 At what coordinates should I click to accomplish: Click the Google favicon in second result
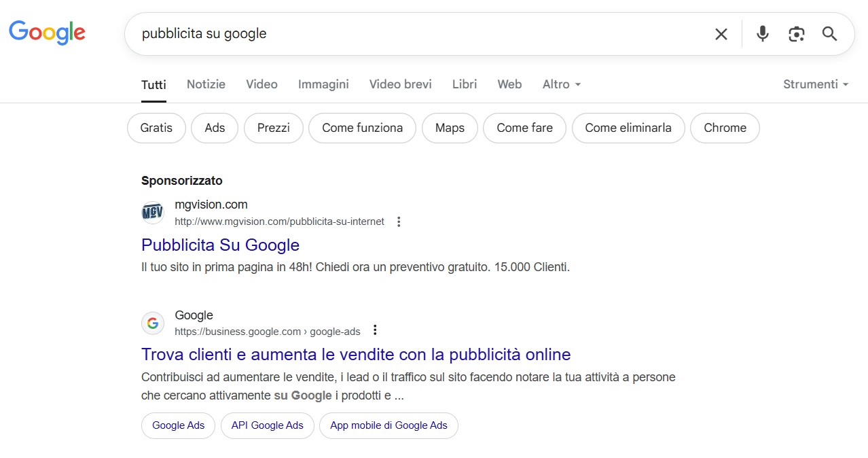coord(153,323)
